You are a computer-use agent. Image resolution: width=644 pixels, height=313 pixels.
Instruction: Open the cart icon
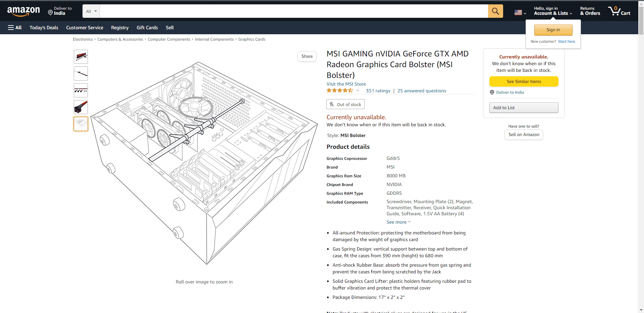[619, 11]
